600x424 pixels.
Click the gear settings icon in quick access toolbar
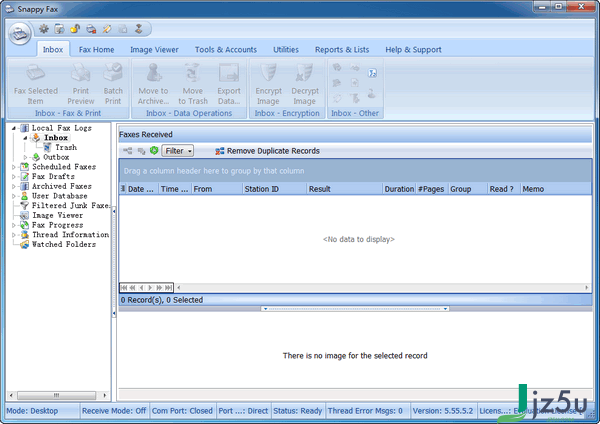click(44, 29)
